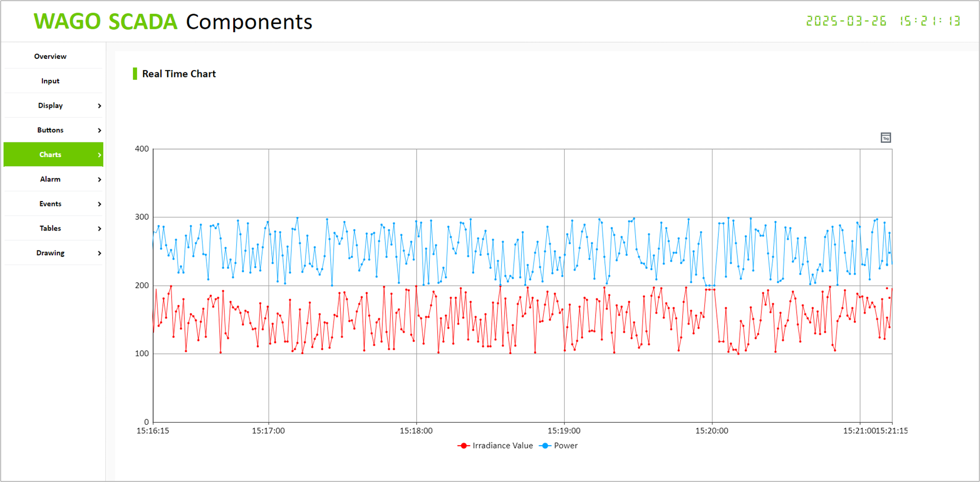Screen dimensions: 980x482
Task: Expand the Buttons submenu arrow
Action: point(99,130)
